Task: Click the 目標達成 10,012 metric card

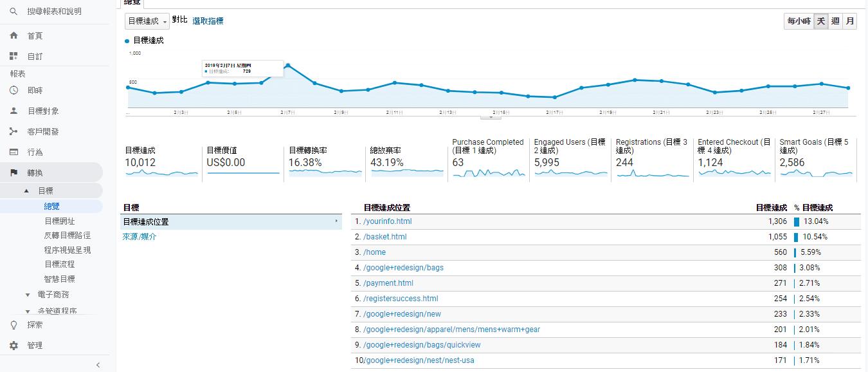Action: (x=161, y=161)
